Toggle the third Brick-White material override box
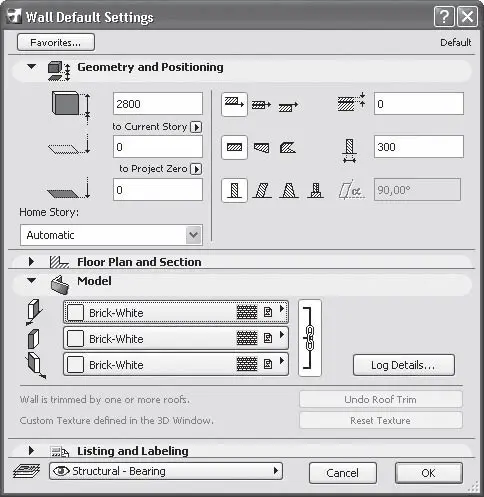The height and width of the screenshot is (497, 484). point(76,365)
